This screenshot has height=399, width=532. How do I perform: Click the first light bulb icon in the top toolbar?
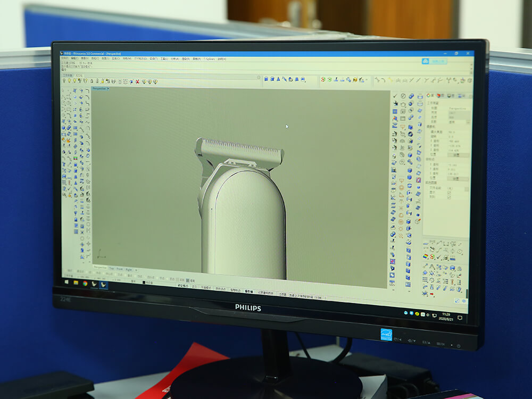[x=64, y=81]
